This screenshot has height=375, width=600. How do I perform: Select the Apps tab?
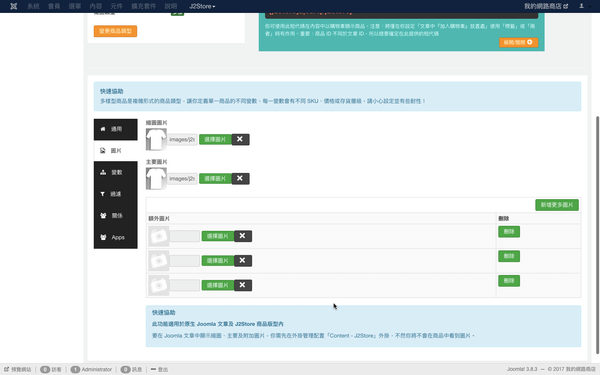point(116,237)
